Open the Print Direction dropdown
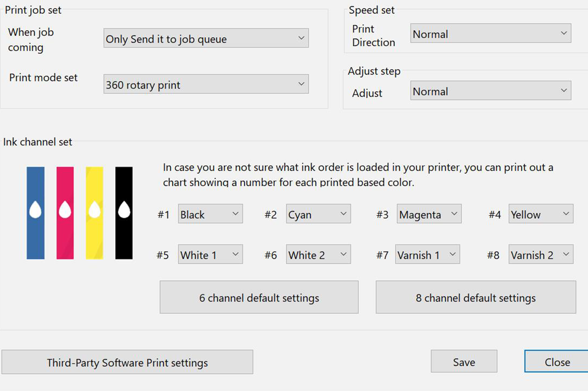 pyautogui.click(x=490, y=34)
